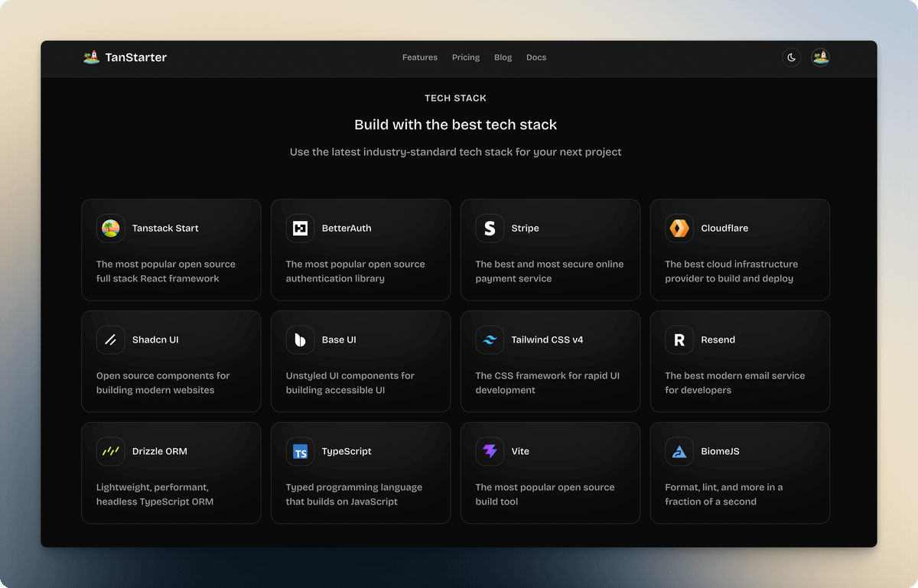Click 'full stack React framework' description
This screenshot has height=588, width=918.
pyautogui.click(x=158, y=278)
